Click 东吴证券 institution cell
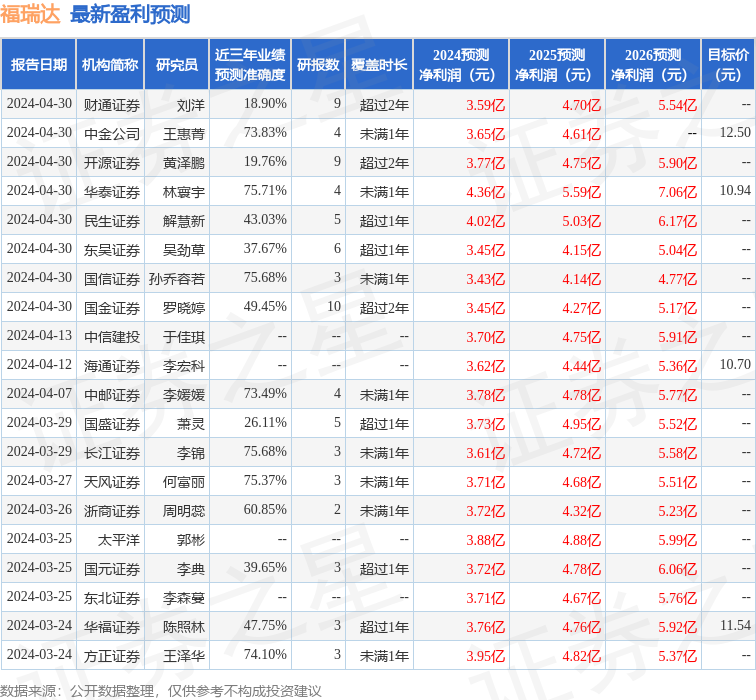The width and height of the screenshot is (756, 700). point(112,250)
